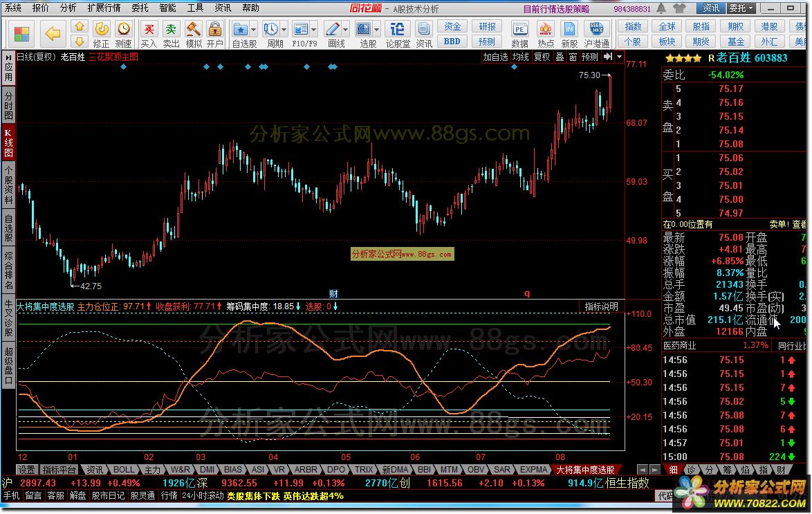This screenshot has height=514, width=812.
Task: Select the TRIX indicator tab
Action: [x=364, y=470]
